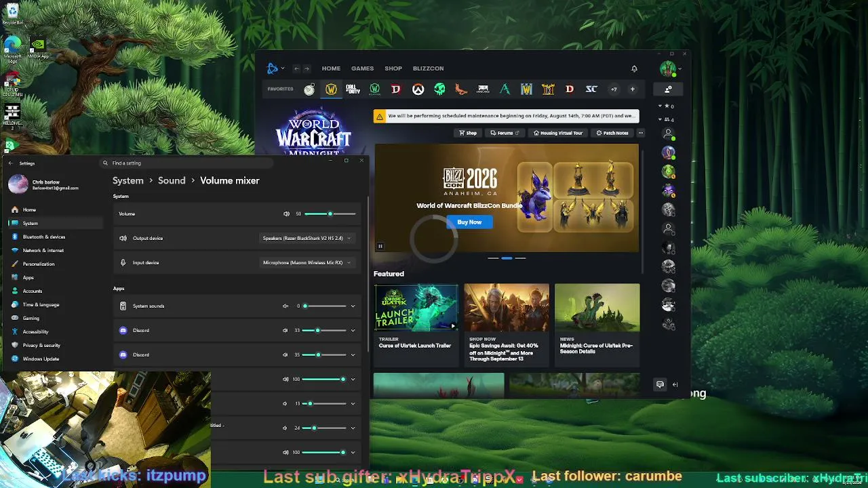868x488 pixels.
Task: Open the Forums link button
Action: coord(505,133)
